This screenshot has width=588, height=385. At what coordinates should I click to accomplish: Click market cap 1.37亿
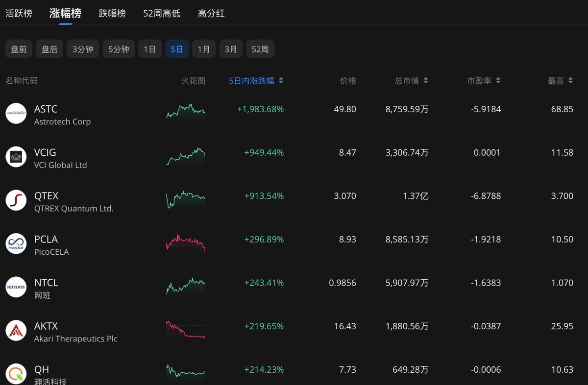pyautogui.click(x=415, y=196)
